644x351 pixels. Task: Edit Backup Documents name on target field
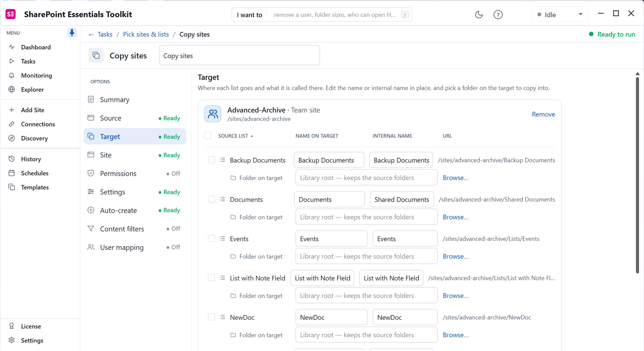329,160
